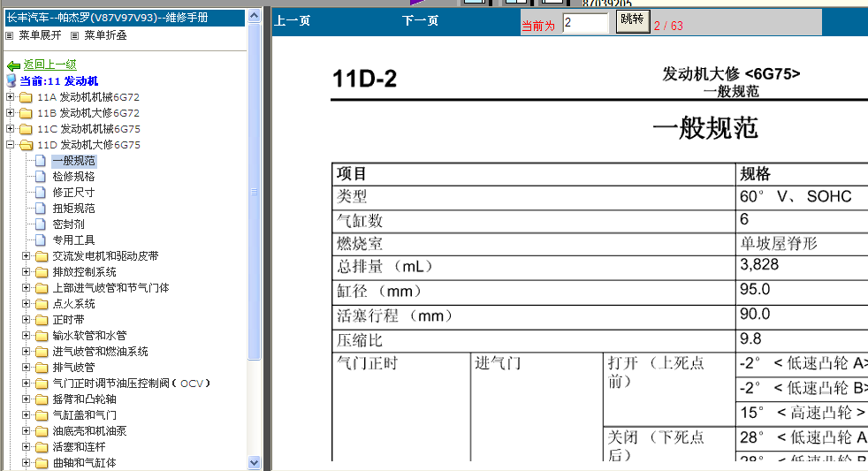
Task: Open the 一般规范 tree item
Action: 74,161
